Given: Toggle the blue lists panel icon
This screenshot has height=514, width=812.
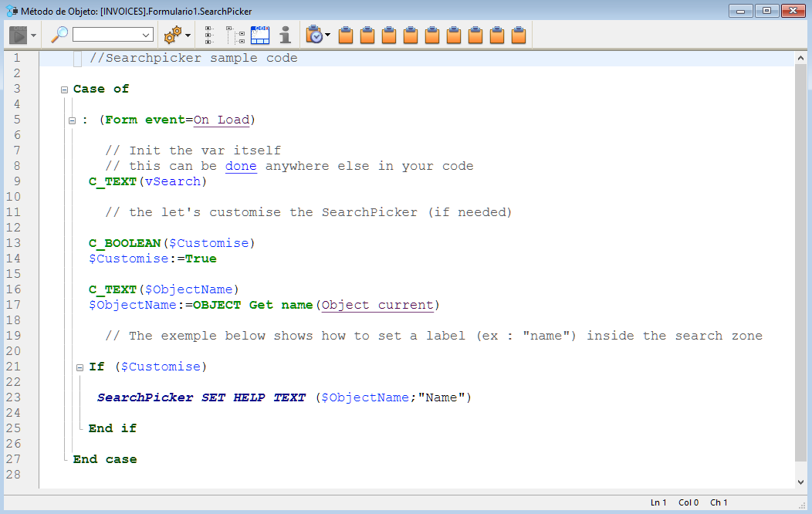Looking at the screenshot, I should 260,35.
